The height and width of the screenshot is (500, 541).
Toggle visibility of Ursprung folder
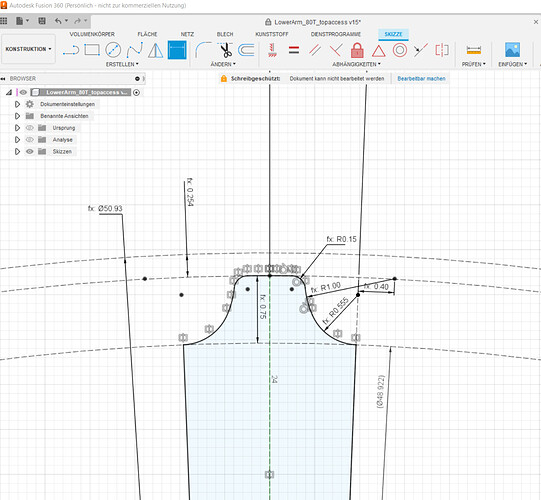(30, 128)
